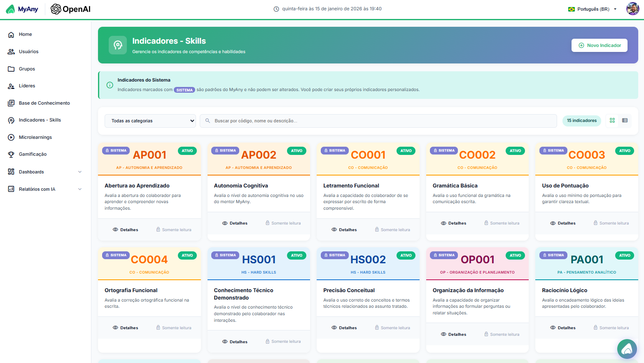The height and width of the screenshot is (363, 644).
Task: Open the Líderes page
Action: pyautogui.click(x=27, y=86)
